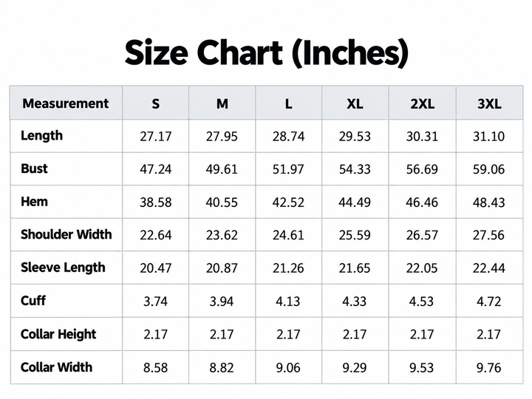Click the Shoulder Width row label
Image resolution: width=532 pixels, height=399 pixels.
pyautogui.click(x=66, y=234)
